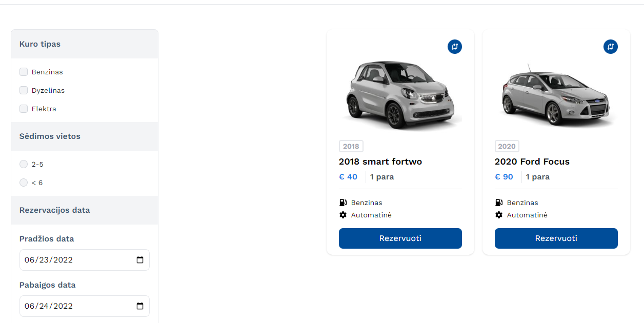Screen dimensions: 644x323
Task: Click gear transmission icon on smart fortwo card
Action: click(x=343, y=215)
